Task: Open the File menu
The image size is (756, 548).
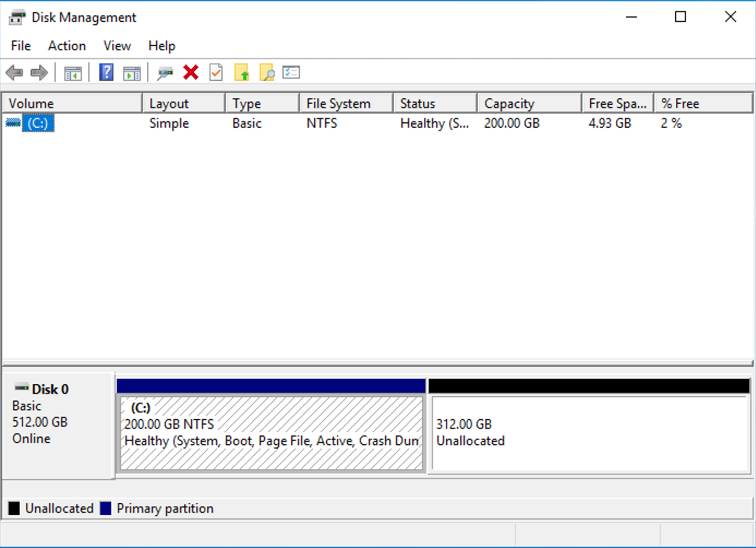Action: pos(21,46)
